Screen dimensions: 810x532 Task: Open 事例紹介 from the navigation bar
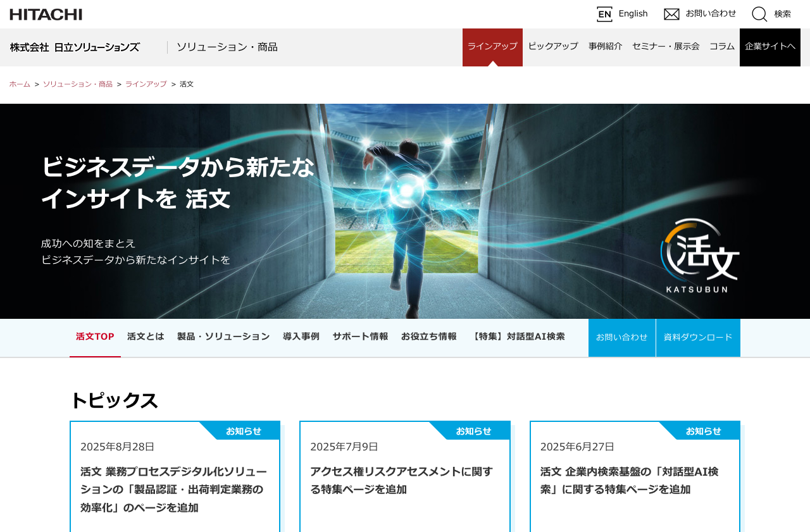(x=605, y=46)
